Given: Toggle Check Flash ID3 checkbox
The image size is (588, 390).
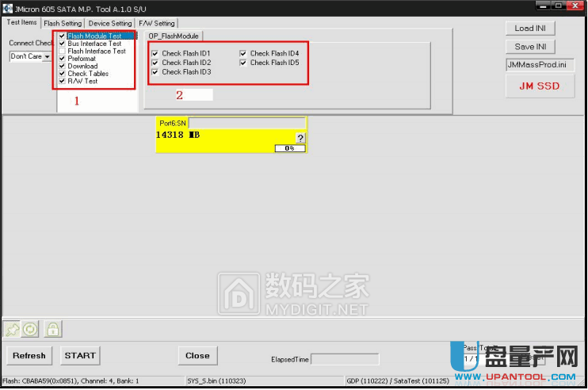Looking at the screenshot, I should pyautogui.click(x=155, y=72).
